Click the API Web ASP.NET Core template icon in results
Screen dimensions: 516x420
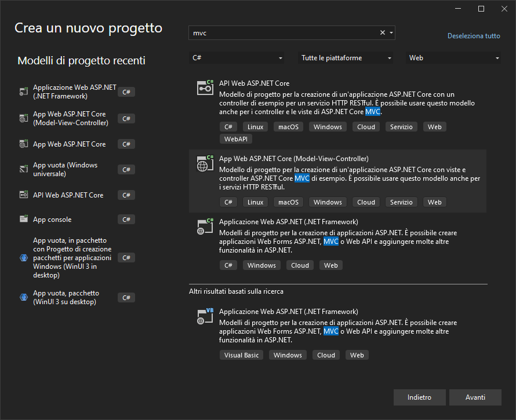(205, 87)
